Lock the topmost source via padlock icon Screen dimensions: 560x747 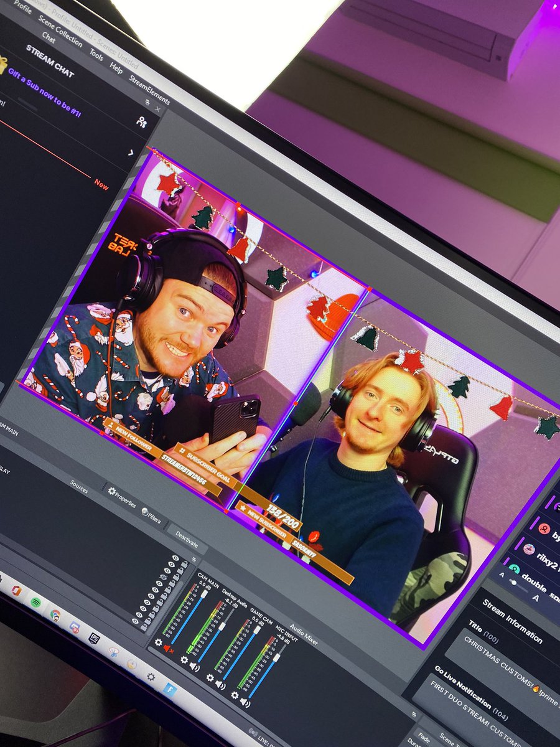pyautogui.click(x=185, y=564)
